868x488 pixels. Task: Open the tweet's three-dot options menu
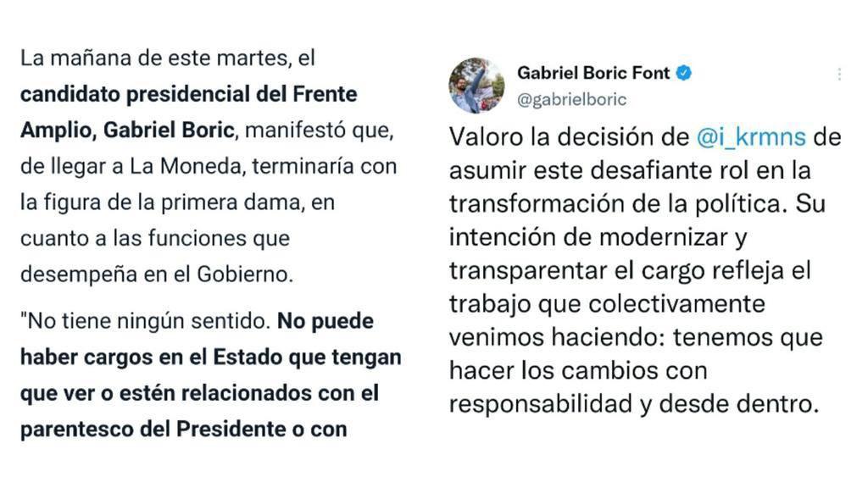point(839,75)
